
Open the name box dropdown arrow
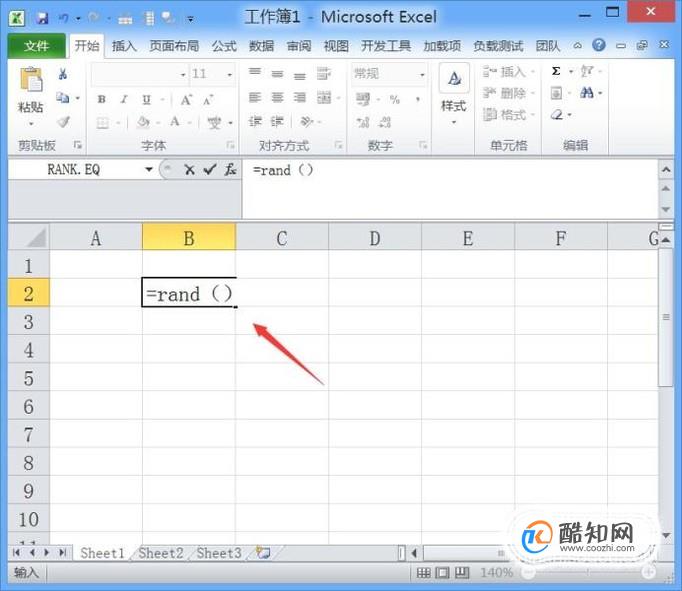coord(149,169)
